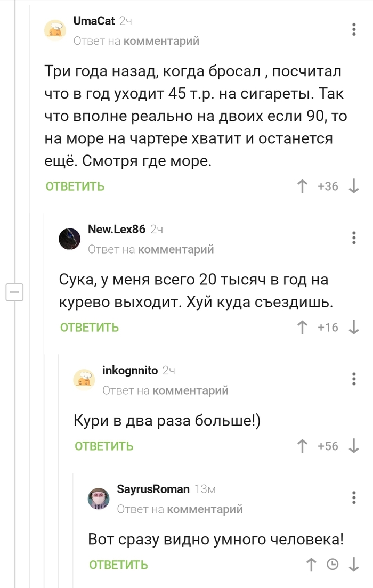The width and height of the screenshot is (373, 588).
Task: Upvote inkognnito's comment
Action: coord(303,446)
